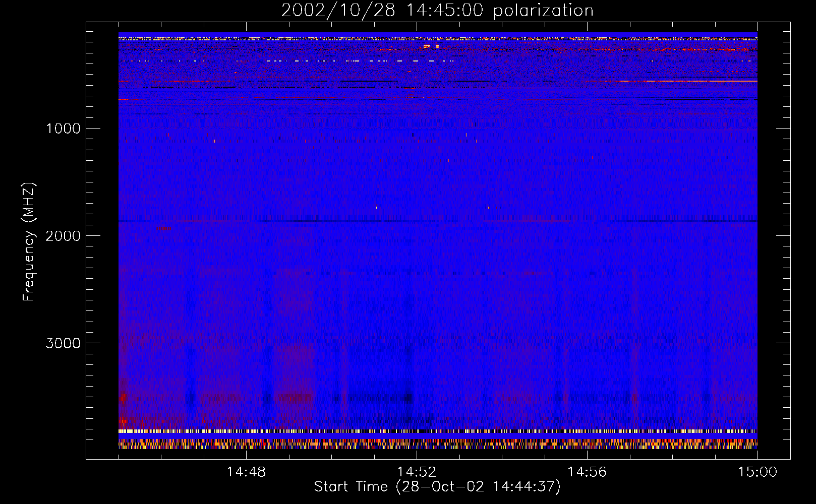Viewport: 816px width, 504px height.
Task: Select the 1000 frequency tick label
Action: (63, 129)
